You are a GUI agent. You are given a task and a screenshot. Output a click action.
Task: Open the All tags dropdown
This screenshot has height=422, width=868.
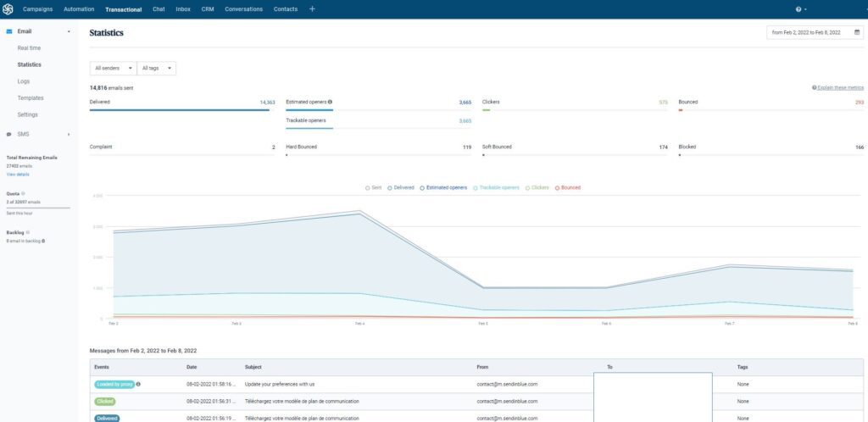point(156,68)
